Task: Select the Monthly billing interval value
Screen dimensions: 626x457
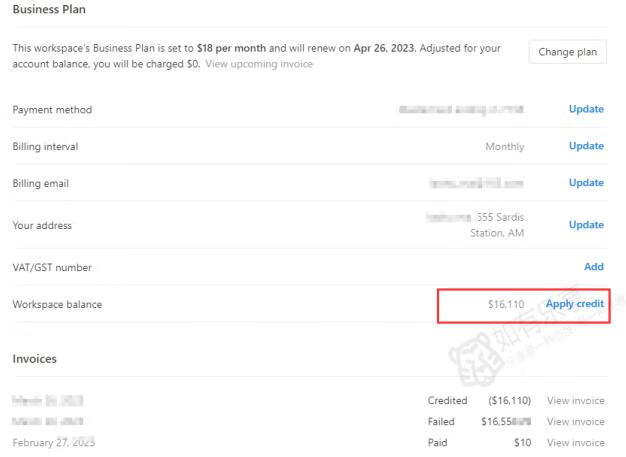Action: pyautogui.click(x=505, y=146)
